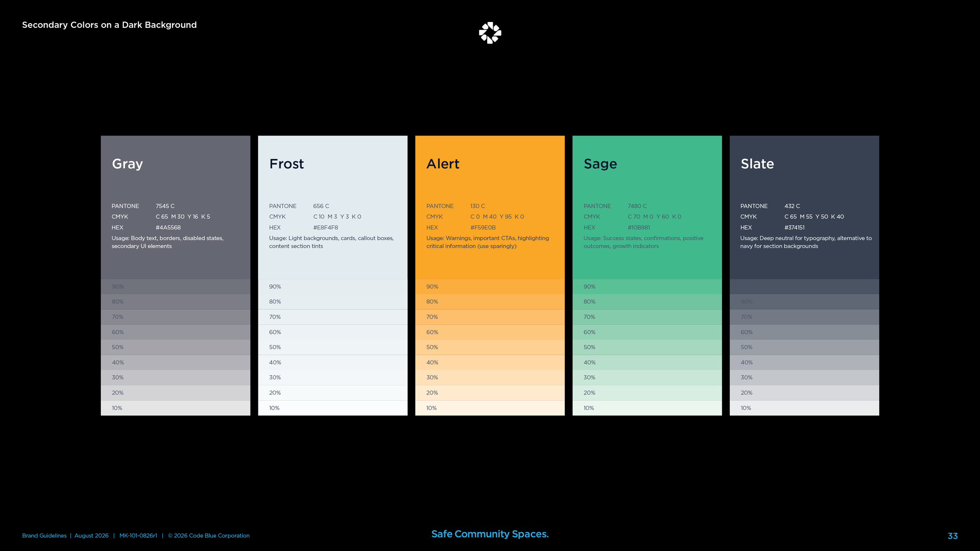Click the Slate HEX value #374151
The image size is (980, 551).
tap(794, 228)
